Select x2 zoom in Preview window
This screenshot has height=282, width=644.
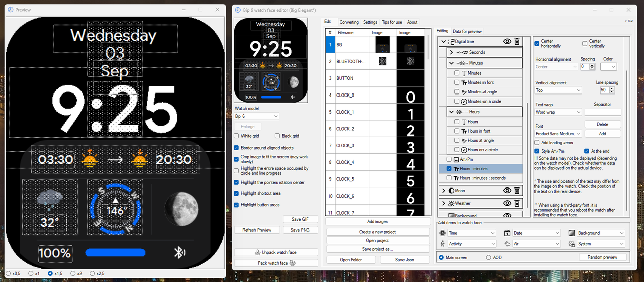click(73, 273)
